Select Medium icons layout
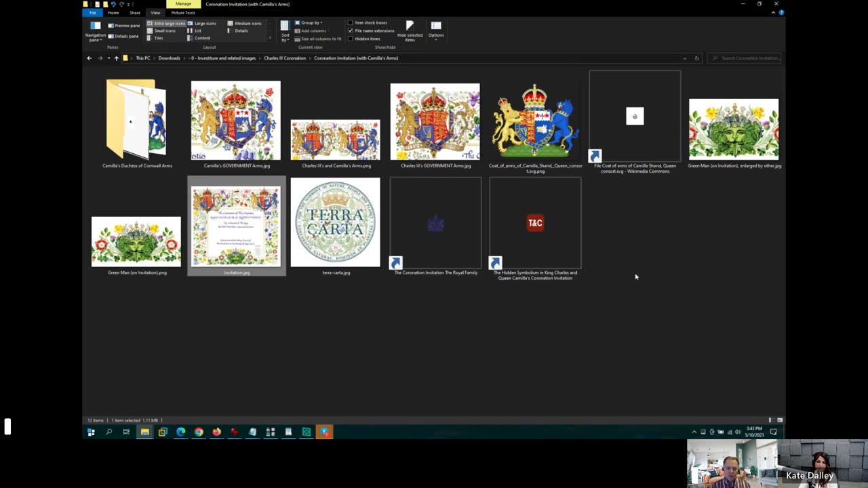This screenshot has width=868, height=488. click(x=245, y=23)
